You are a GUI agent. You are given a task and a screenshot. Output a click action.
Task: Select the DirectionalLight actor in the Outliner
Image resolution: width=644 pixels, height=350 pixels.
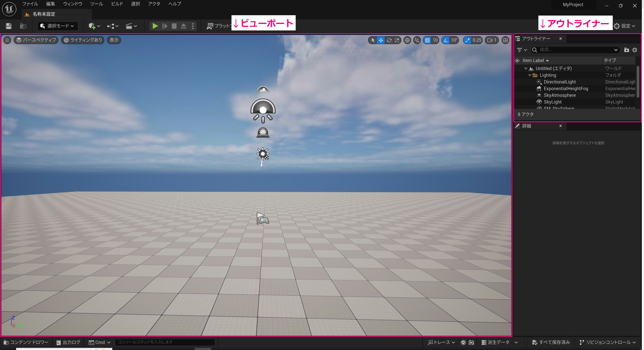pyautogui.click(x=560, y=82)
